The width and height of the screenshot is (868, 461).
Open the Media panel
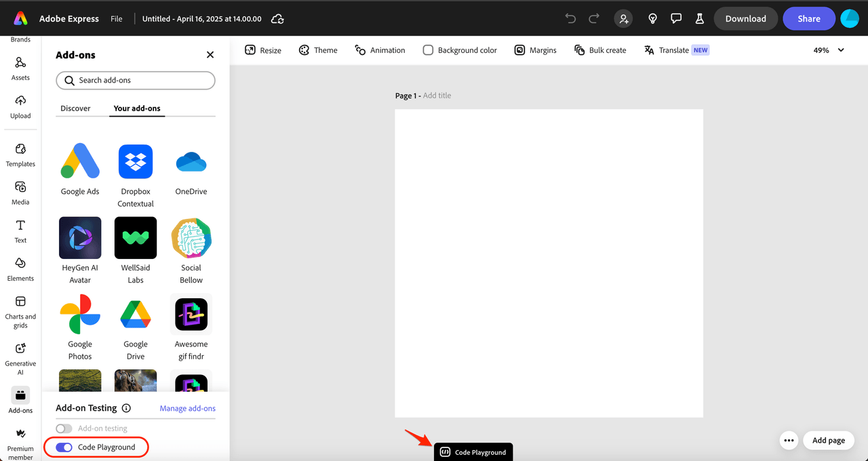click(20, 193)
